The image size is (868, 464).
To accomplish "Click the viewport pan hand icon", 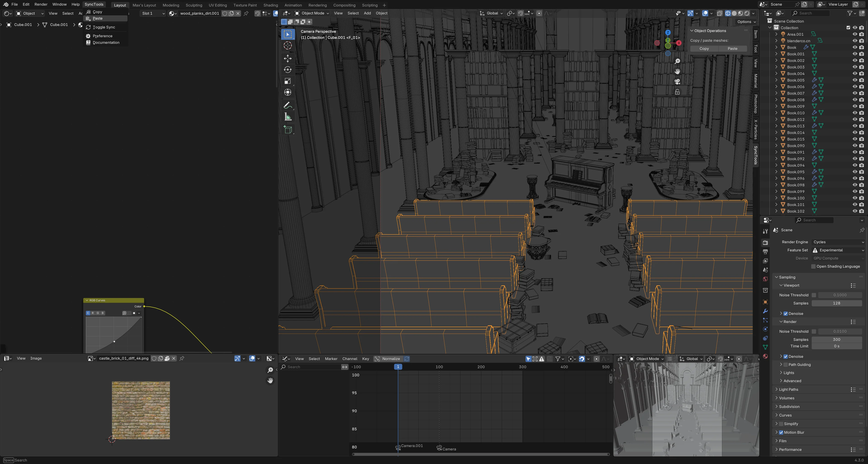I will [677, 71].
